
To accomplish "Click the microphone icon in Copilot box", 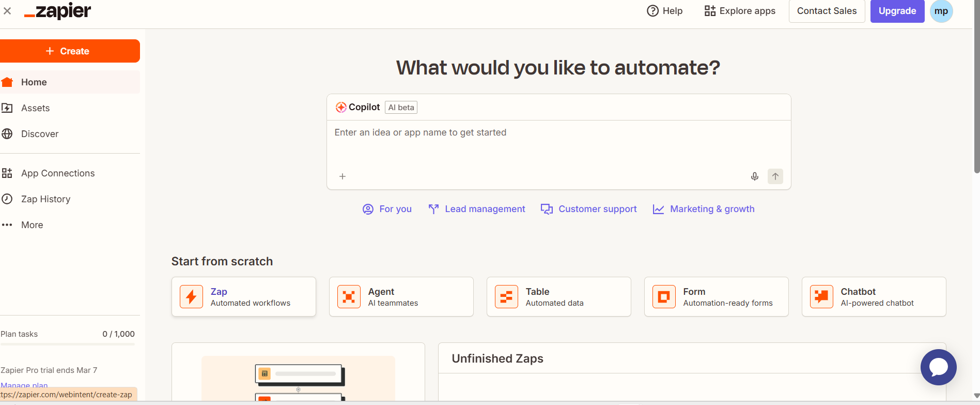I will [x=754, y=176].
